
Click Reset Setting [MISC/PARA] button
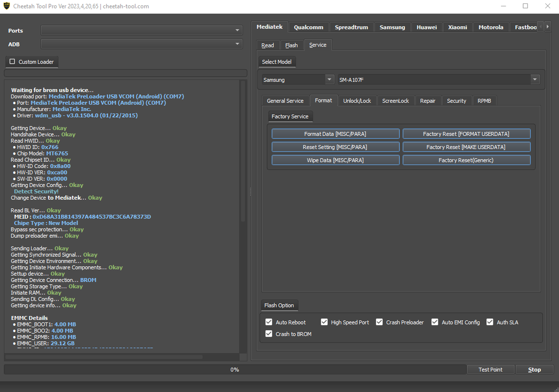point(336,147)
